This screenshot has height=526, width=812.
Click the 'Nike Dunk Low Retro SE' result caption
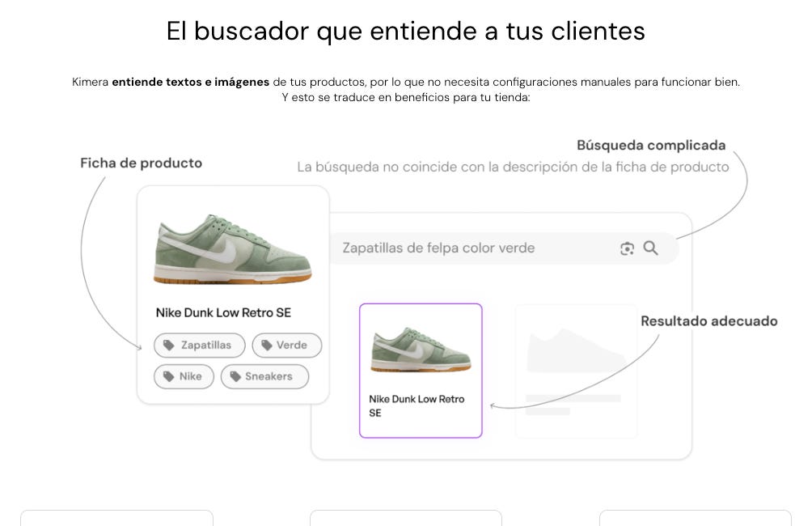[x=417, y=405]
